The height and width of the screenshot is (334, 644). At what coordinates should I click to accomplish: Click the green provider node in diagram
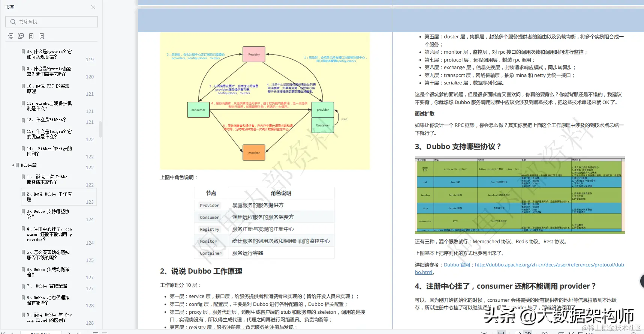pyautogui.click(x=323, y=110)
